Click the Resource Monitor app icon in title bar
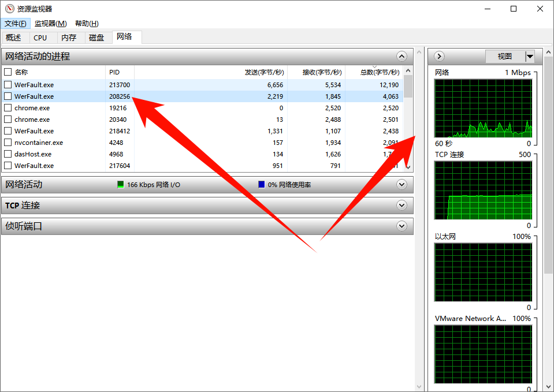This screenshot has width=554, height=392. click(9, 9)
